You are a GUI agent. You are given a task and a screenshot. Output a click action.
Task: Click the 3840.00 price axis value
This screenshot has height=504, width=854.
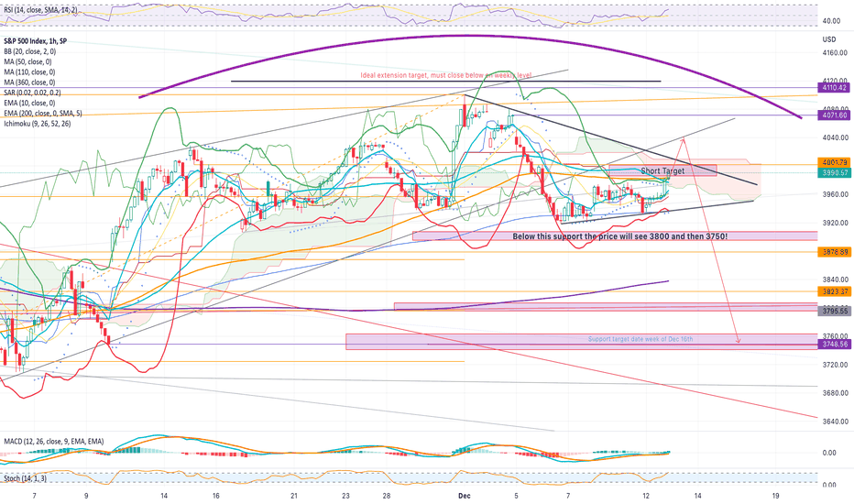[835, 279]
